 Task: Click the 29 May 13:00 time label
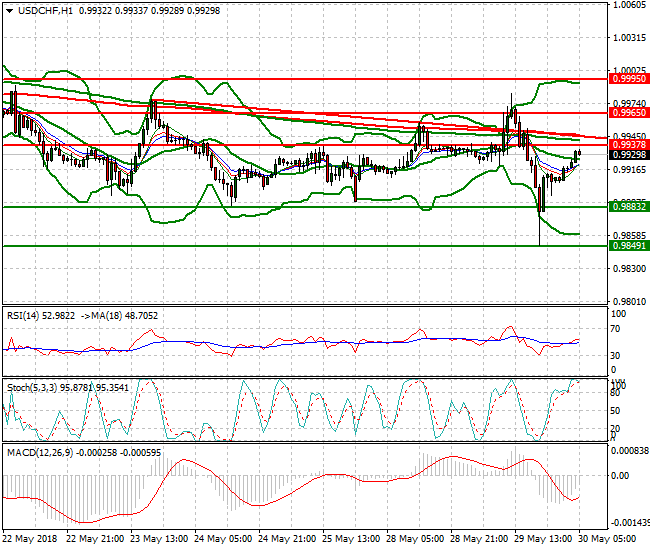pos(543,539)
